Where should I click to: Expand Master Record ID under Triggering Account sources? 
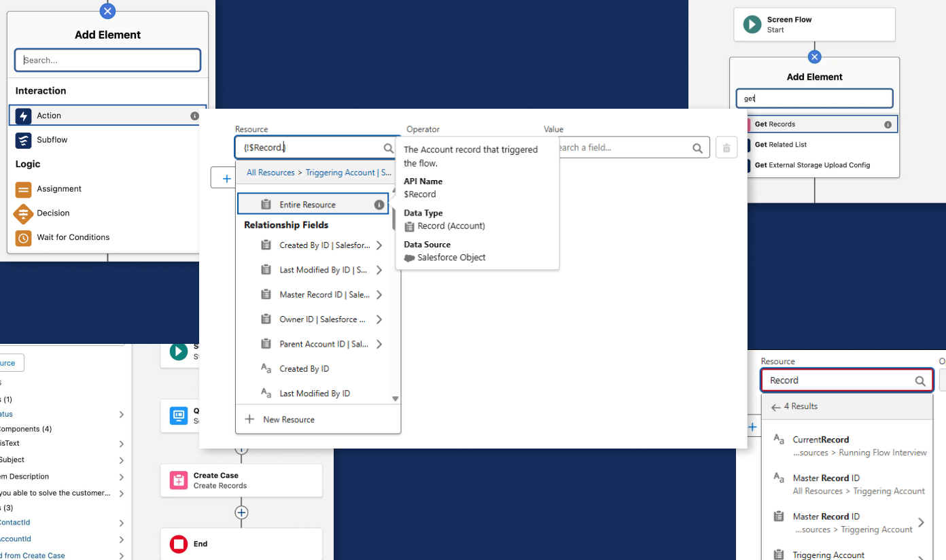921,523
